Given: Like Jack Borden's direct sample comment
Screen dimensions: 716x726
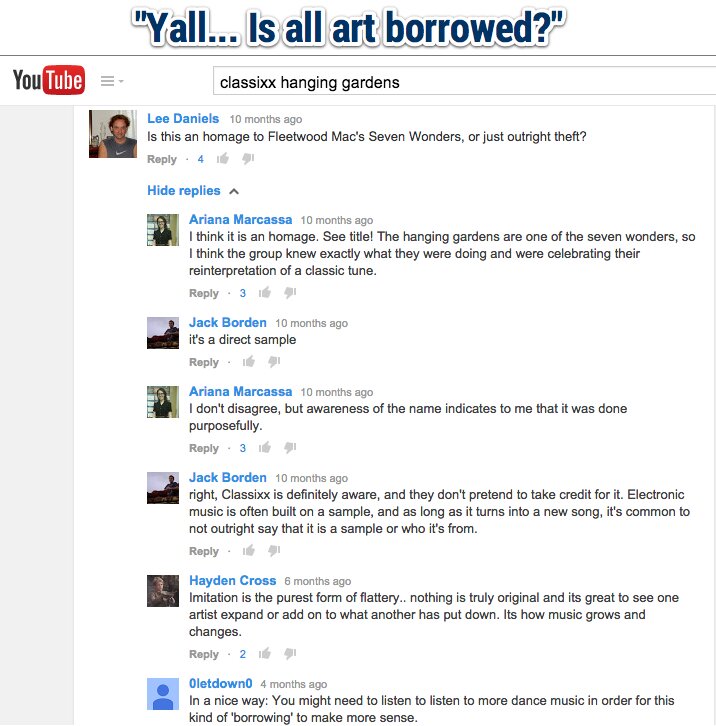Looking at the screenshot, I should [249, 361].
